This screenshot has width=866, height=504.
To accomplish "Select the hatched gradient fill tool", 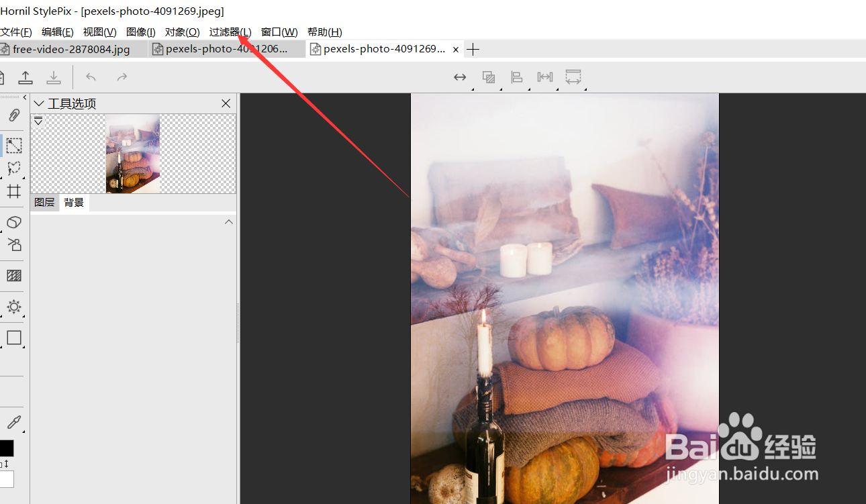I will pos(14,276).
